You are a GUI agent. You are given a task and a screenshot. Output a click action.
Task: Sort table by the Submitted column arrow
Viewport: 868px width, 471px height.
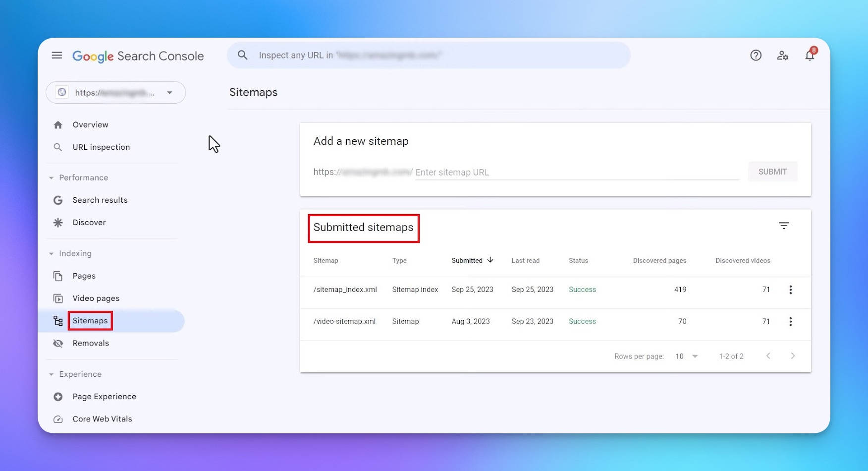(x=490, y=260)
